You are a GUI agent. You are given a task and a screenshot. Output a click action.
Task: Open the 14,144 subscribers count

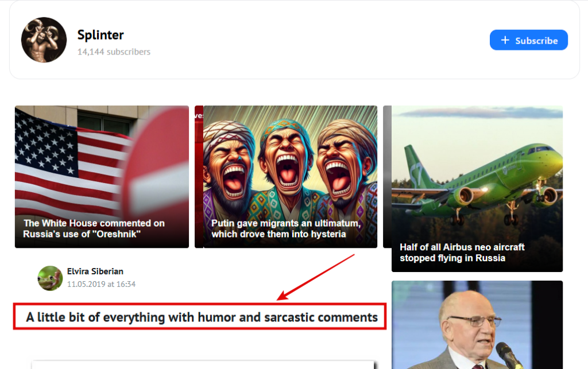114,52
